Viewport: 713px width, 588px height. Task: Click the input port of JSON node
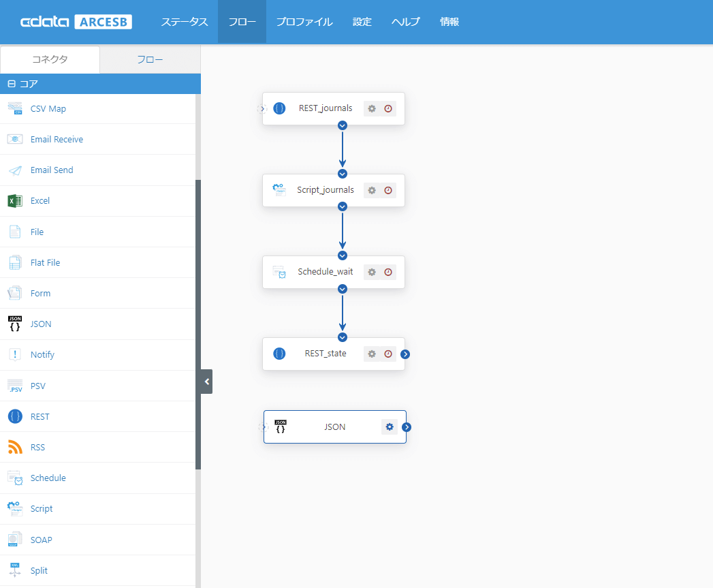click(264, 427)
